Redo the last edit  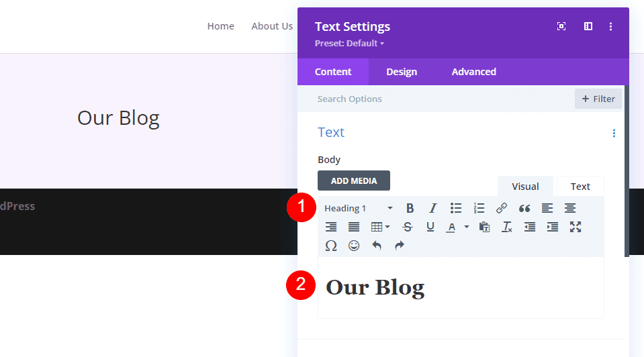coord(400,246)
